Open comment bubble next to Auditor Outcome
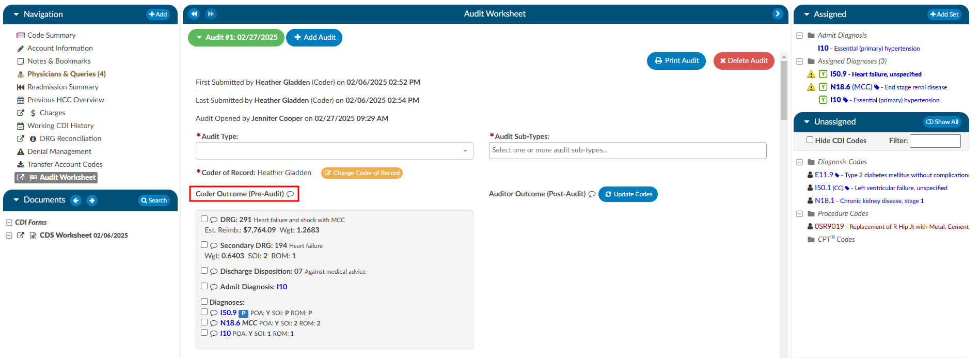This screenshot has width=980, height=358. [592, 194]
